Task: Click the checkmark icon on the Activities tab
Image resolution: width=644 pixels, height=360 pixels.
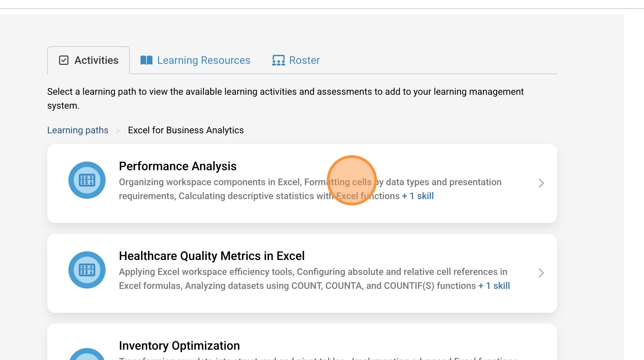Action: 64,60
